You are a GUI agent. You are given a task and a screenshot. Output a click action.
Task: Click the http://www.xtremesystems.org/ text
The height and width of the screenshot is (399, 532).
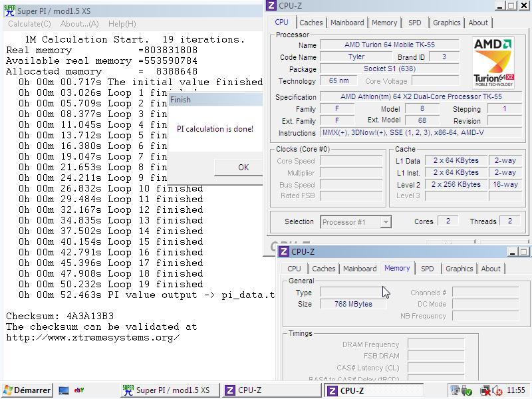coord(93,338)
